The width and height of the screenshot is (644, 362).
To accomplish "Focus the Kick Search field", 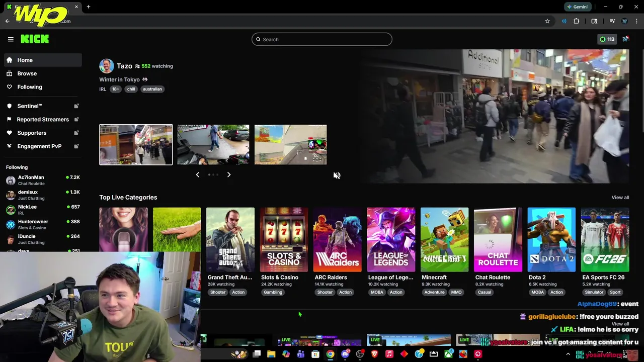I will click(x=322, y=39).
